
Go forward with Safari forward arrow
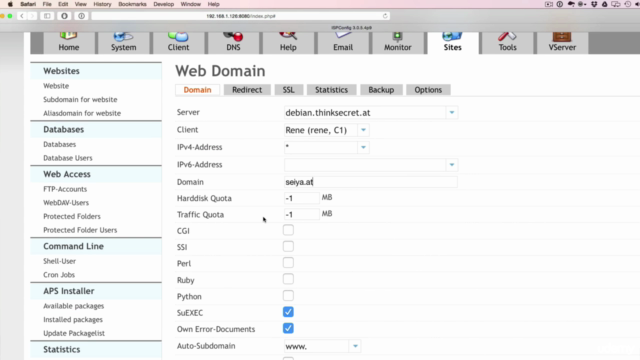point(32,16)
